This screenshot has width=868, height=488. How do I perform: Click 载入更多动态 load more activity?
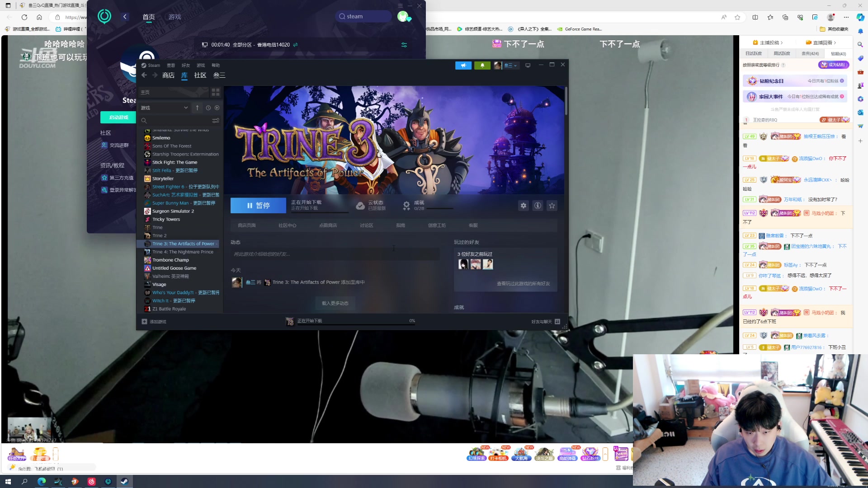(335, 303)
